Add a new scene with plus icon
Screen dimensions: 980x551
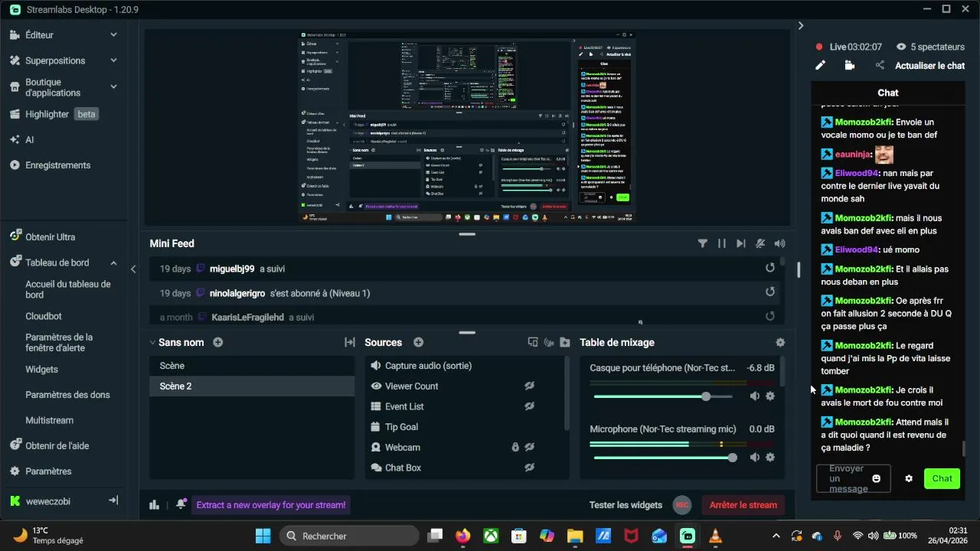coord(218,342)
